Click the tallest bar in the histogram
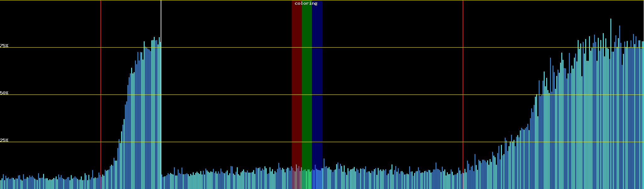 coord(611,104)
